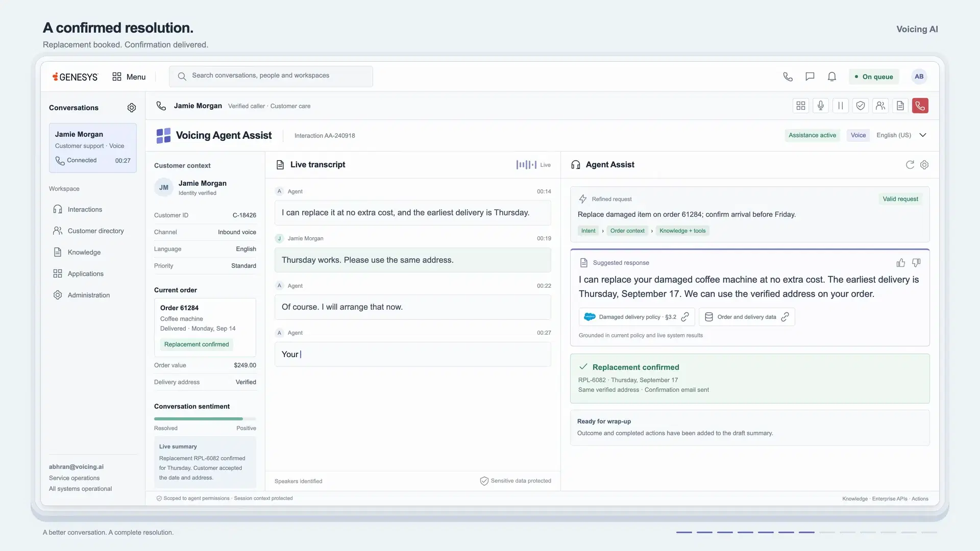Viewport: 980px width, 551px height.
Task: Click the Intent chip
Action: [588, 231]
